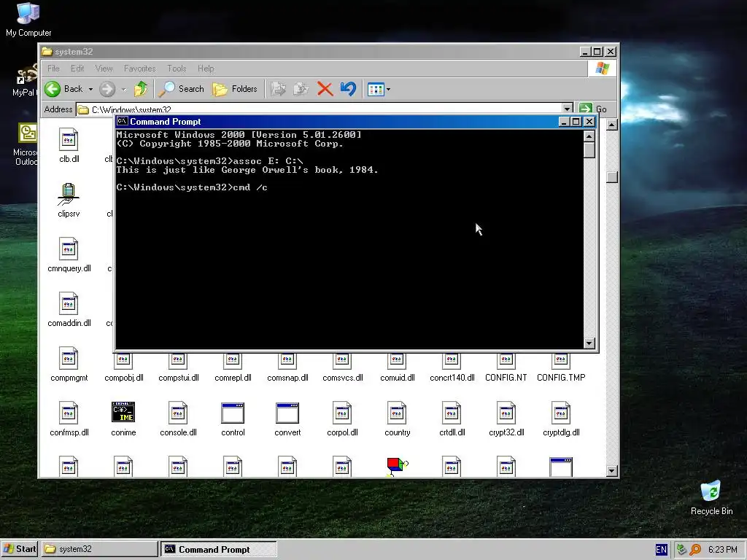Click the Search toolbar button
This screenshot has width=747, height=560.
pos(182,89)
